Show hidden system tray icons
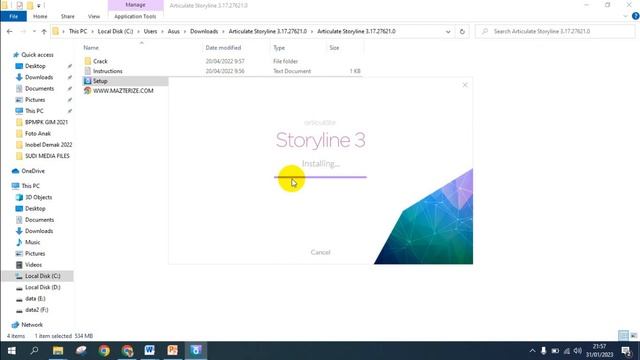This screenshot has height=360, width=640. coord(532,351)
